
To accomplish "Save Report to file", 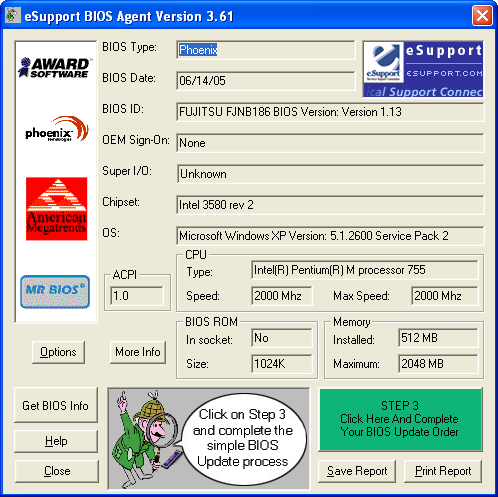I will pos(357,471).
